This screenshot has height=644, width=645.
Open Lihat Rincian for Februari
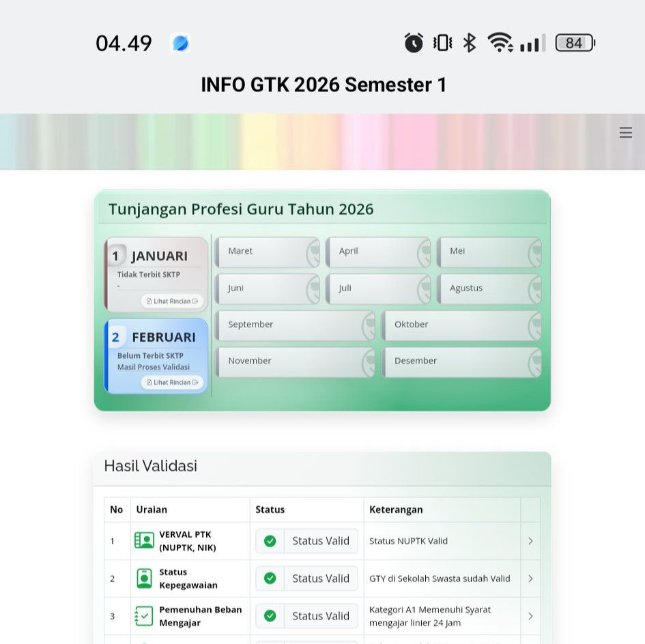[173, 382]
